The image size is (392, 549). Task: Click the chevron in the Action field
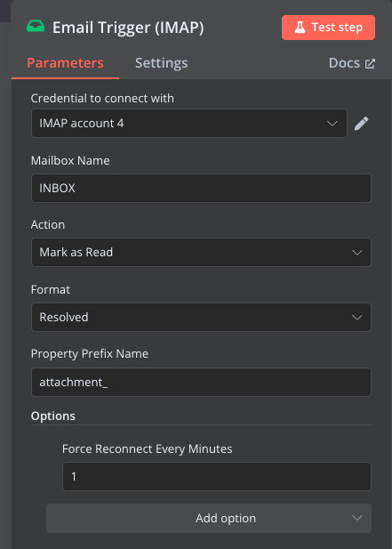356,253
